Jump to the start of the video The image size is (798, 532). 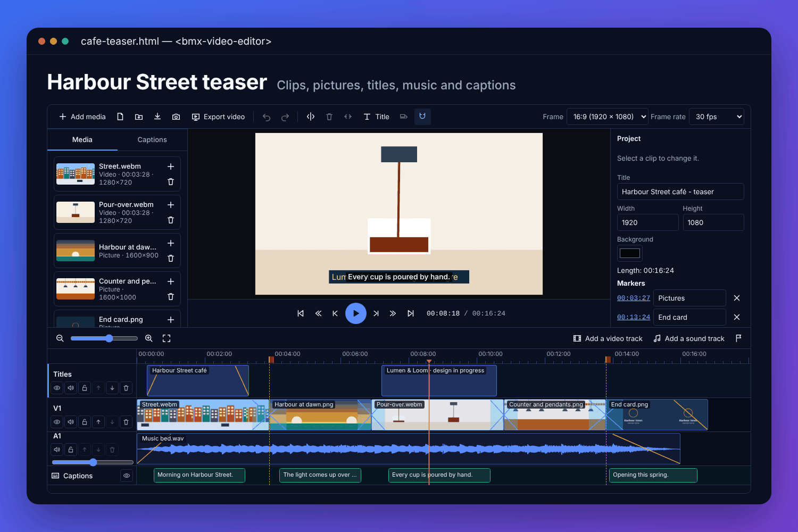[301, 313]
